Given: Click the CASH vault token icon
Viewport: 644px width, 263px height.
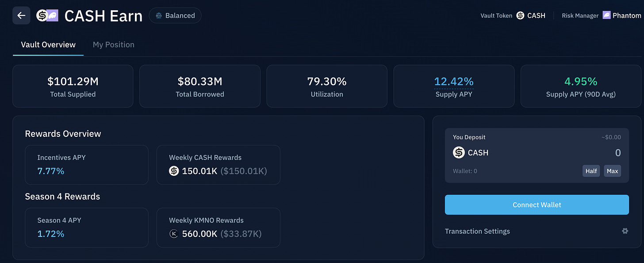Looking at the screenshot, I should pos(521,15).
